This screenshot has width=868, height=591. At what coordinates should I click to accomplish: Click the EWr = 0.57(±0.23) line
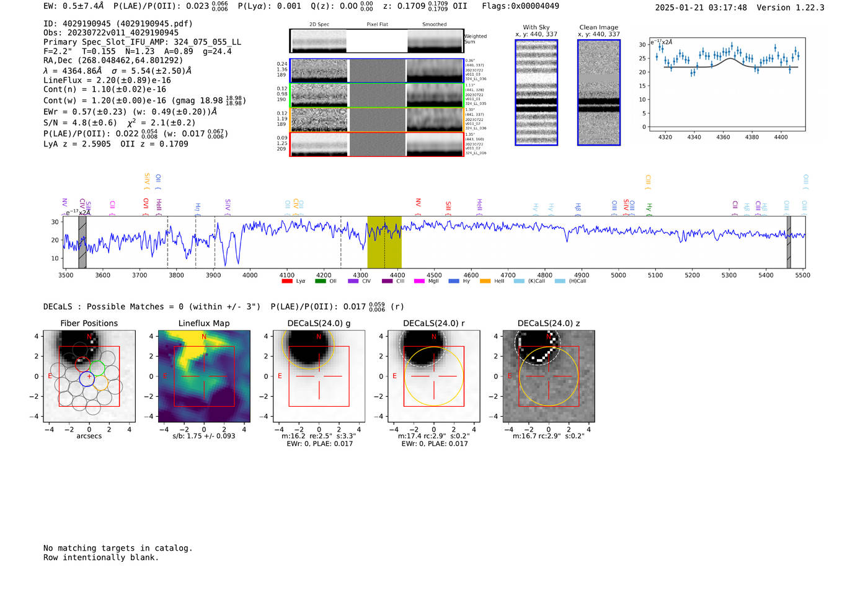point(130,112)
